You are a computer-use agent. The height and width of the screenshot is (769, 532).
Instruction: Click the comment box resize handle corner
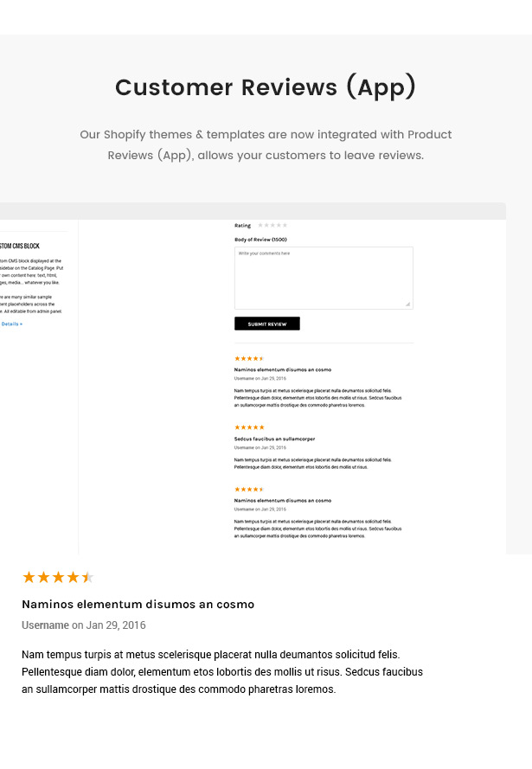coord(408,304)
